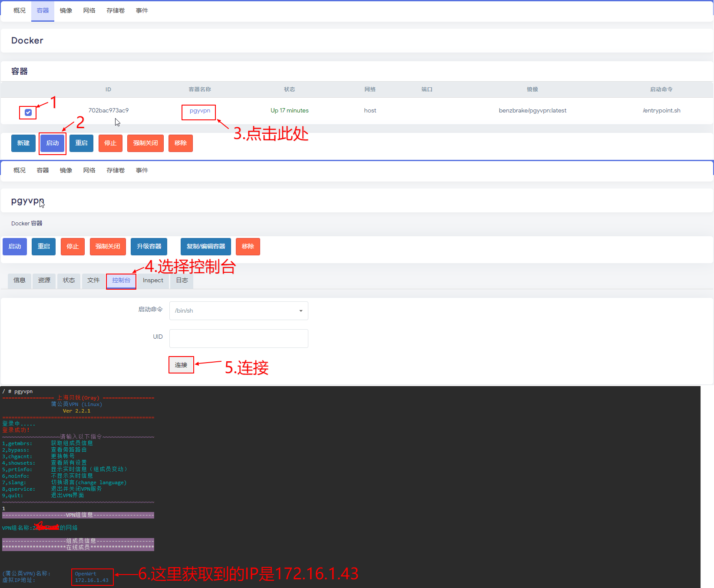Click the 启动 button under the container table
The width and height of the screenshot is (714, 588).
point(53,143)
